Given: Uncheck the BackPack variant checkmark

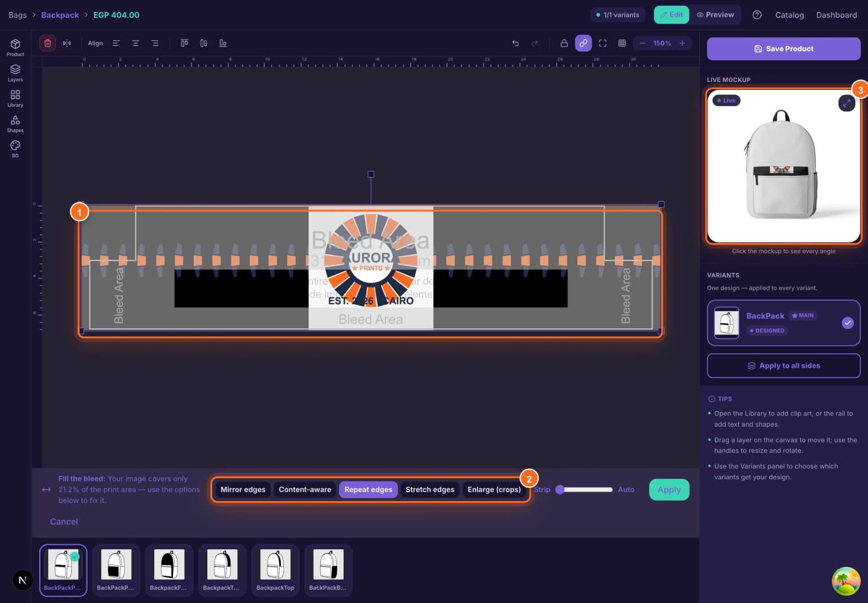Looking at the screenshot, I should point(848,323).
